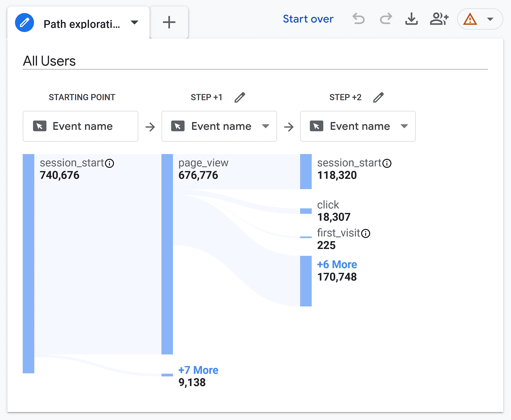This screenshot has height=420, width=511.
Task: Expand +6 More events in STEP +2
Action: coord(337,264)
